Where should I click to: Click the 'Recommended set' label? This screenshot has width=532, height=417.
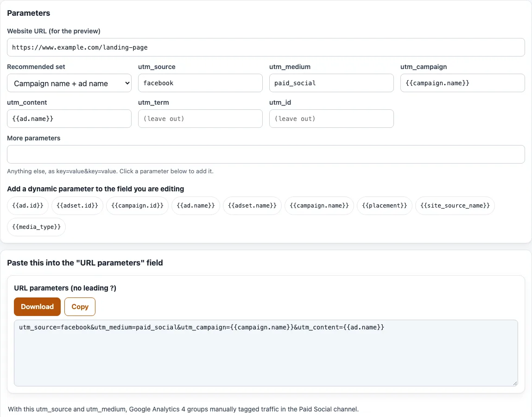coord(36,67)
